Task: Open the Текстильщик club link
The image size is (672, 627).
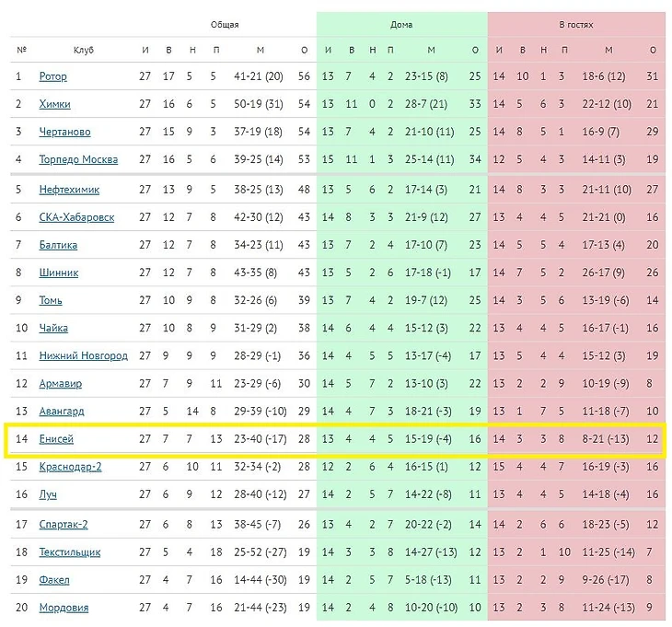Action: 70,552
